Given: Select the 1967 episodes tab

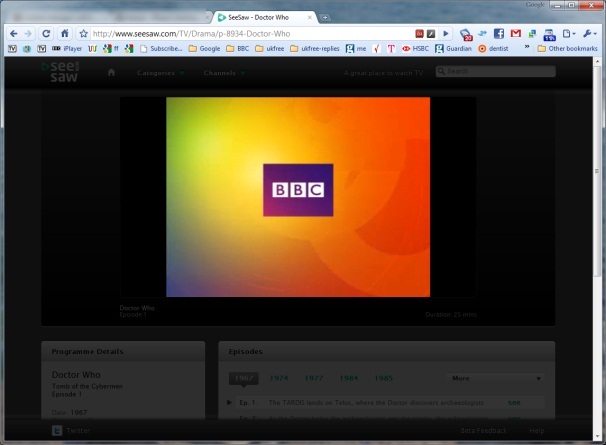Looking at the screenshot, I should (243, 378).
